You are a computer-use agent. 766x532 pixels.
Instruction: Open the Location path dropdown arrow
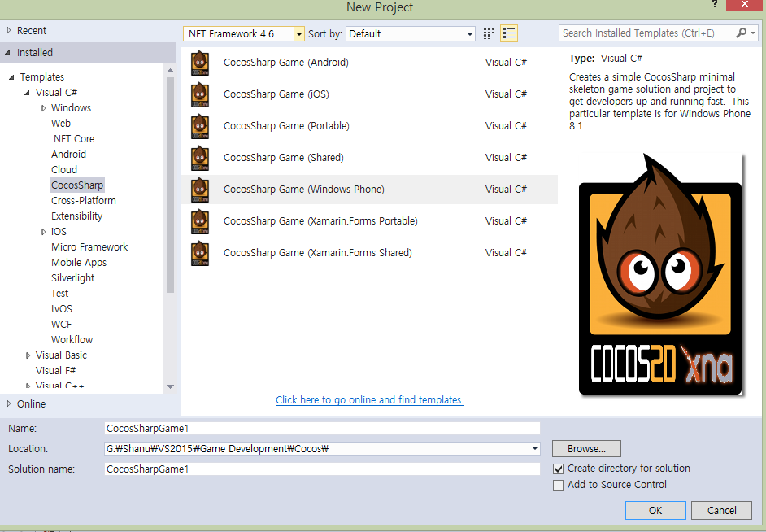534,448
